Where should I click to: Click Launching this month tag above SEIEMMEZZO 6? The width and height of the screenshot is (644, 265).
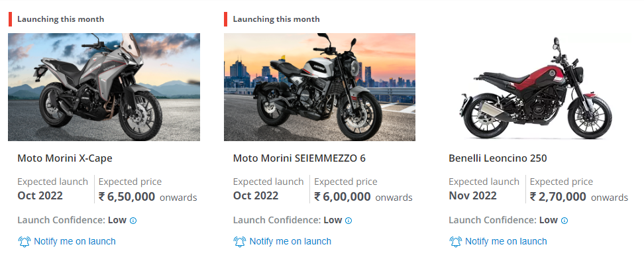276,19
